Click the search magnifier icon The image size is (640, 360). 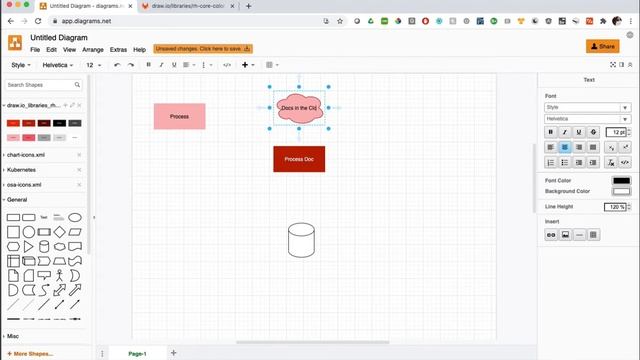pos(77,85)
